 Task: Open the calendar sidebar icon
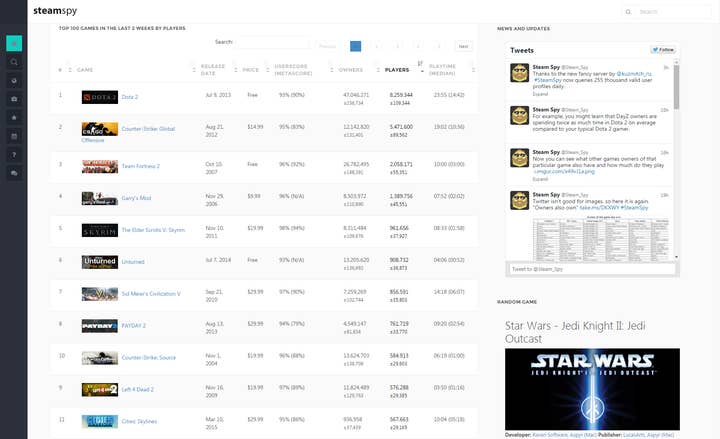[x=14, y=136]
